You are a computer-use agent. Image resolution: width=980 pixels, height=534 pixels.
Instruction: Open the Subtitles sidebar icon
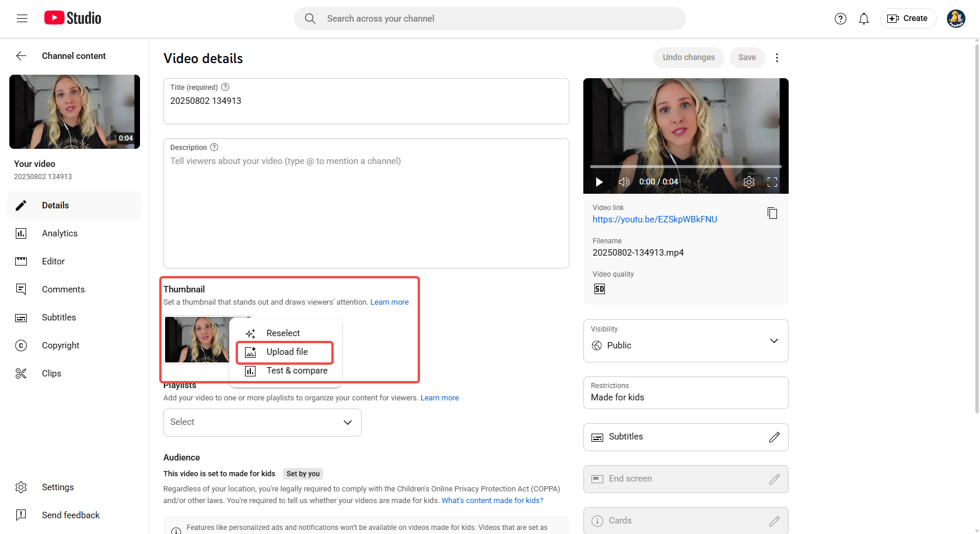(x=21, y=317)
